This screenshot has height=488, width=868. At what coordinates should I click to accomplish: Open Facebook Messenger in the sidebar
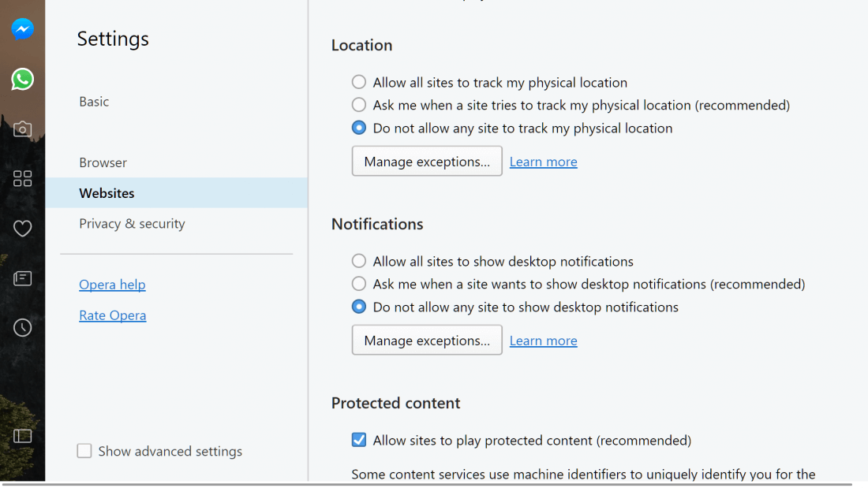point(22,29)
